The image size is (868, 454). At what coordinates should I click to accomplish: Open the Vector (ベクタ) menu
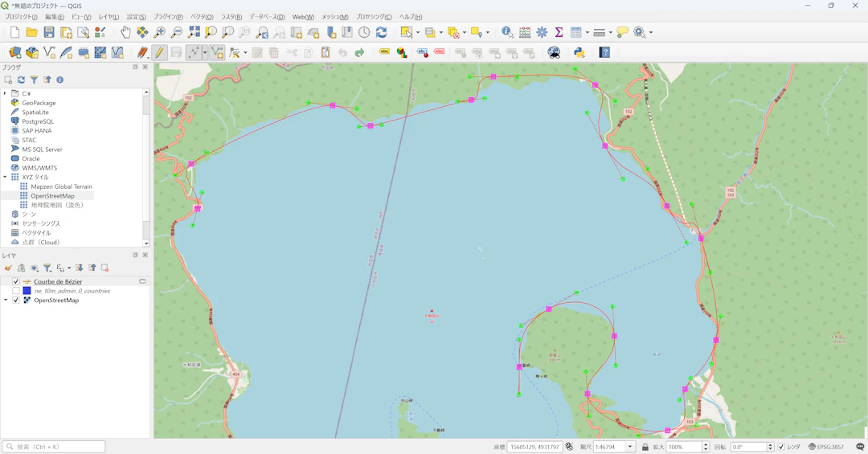click(x=202, y=17)
